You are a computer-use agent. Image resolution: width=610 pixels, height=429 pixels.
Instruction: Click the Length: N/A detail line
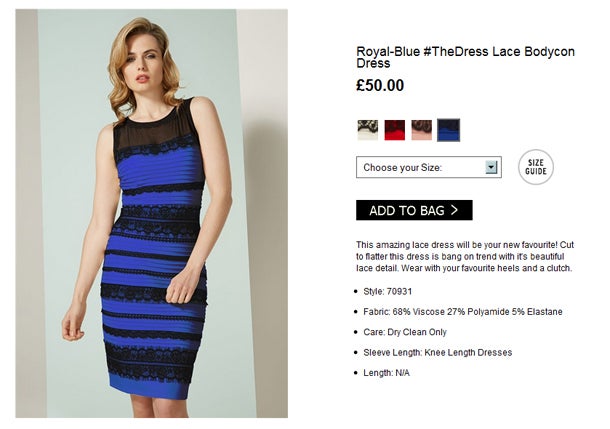pos(386,373)
